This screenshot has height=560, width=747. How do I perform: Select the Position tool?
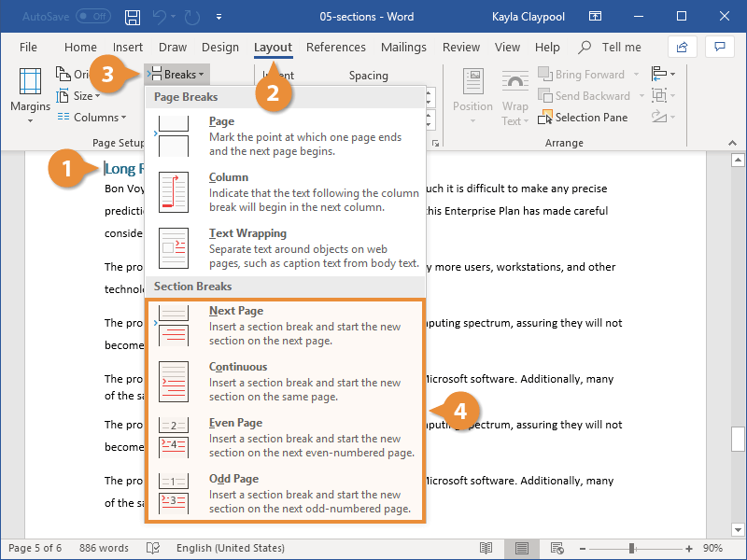472,98
